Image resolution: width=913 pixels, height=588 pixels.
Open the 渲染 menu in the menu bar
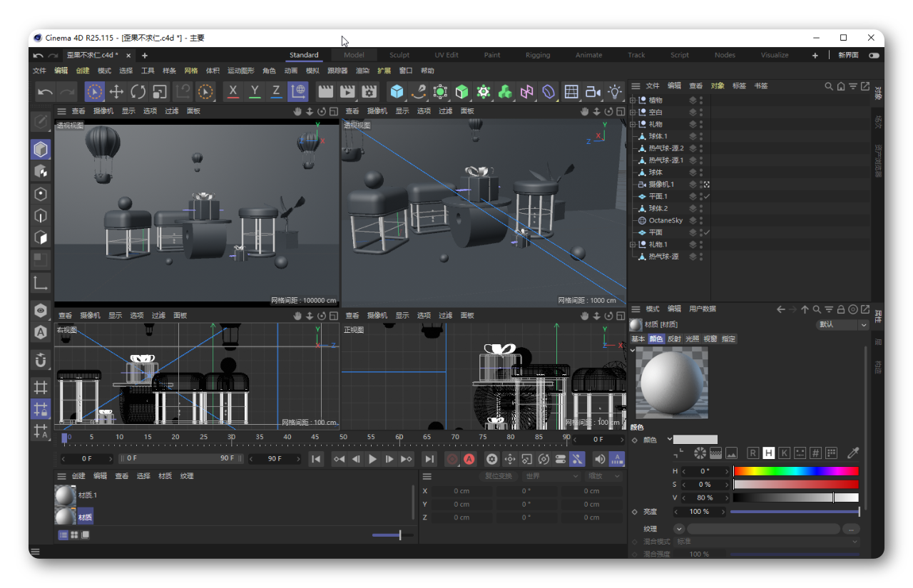362,71
